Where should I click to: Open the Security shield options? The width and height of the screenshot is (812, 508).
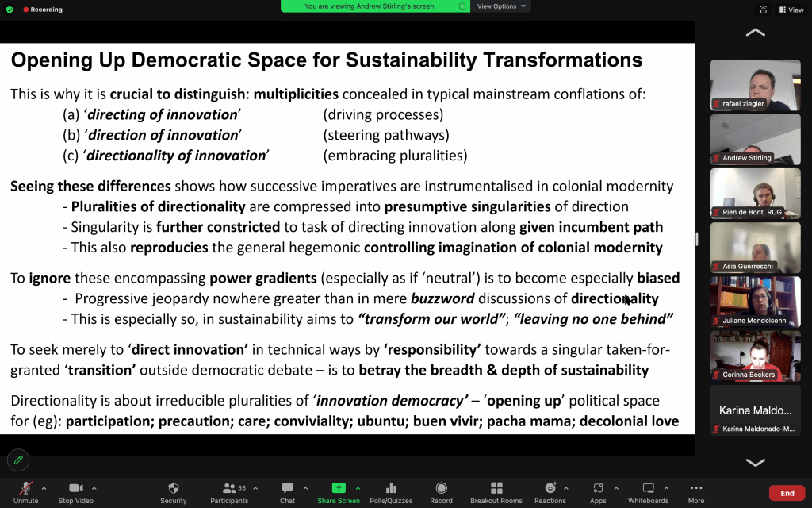[174, 492]
